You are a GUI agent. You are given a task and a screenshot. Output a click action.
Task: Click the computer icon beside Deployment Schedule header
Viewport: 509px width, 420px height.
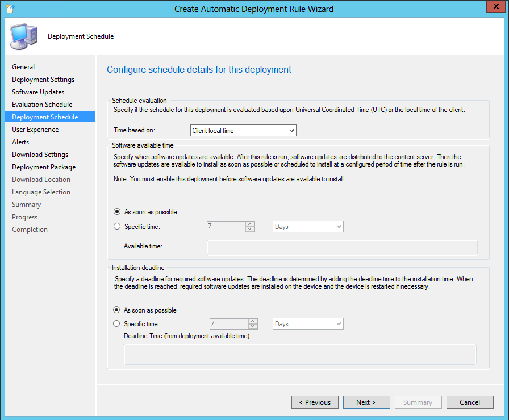[24, 36]
